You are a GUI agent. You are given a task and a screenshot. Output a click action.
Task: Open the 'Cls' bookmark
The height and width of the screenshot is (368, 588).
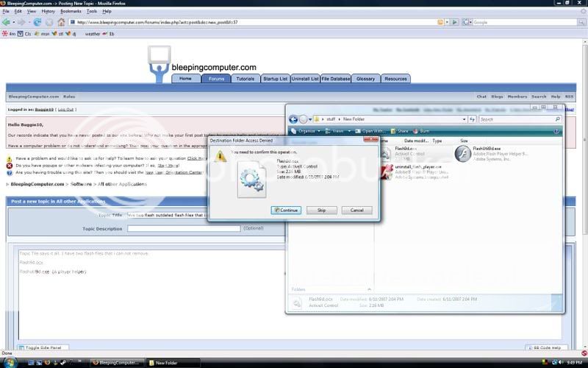(x=24, y=34)
